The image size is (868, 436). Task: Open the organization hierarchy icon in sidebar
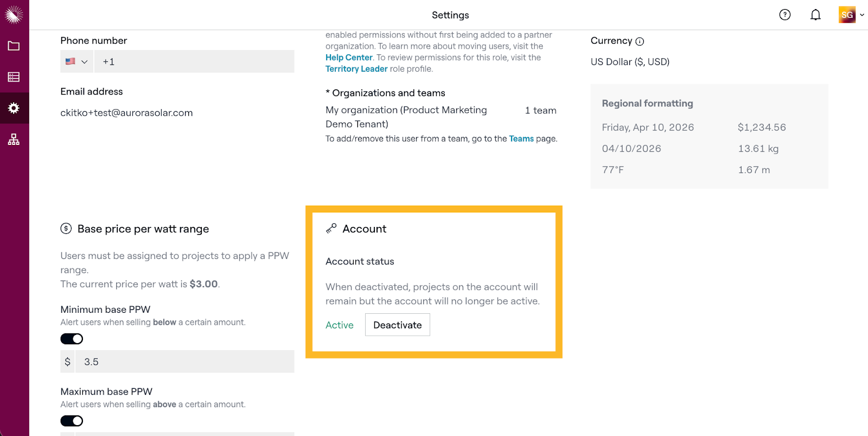tap(14, 140)
